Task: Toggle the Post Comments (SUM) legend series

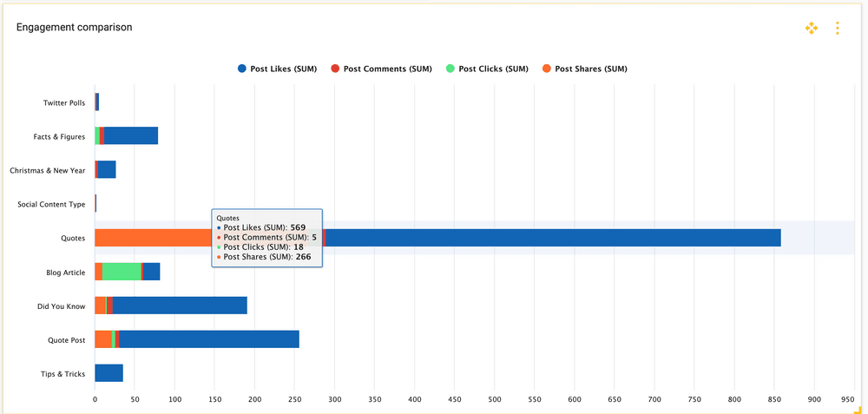Action: click(x=383, y=69)
